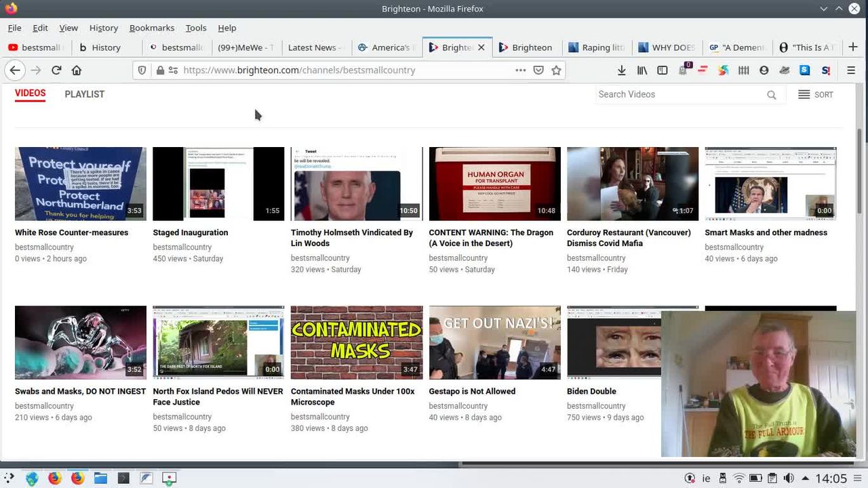868x488 pixels.
Task: Switch to the PLAYLIST tab
Action: 84,94
